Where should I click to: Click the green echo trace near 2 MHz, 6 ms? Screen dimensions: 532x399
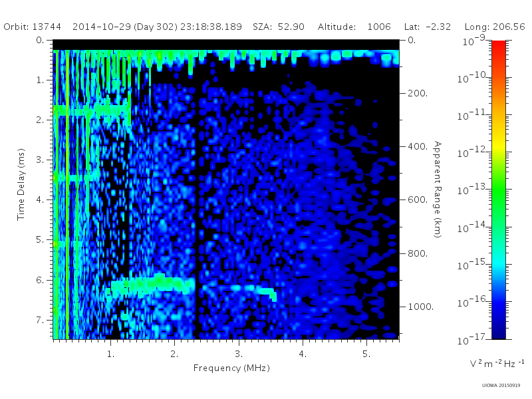[x=153, y=285]
